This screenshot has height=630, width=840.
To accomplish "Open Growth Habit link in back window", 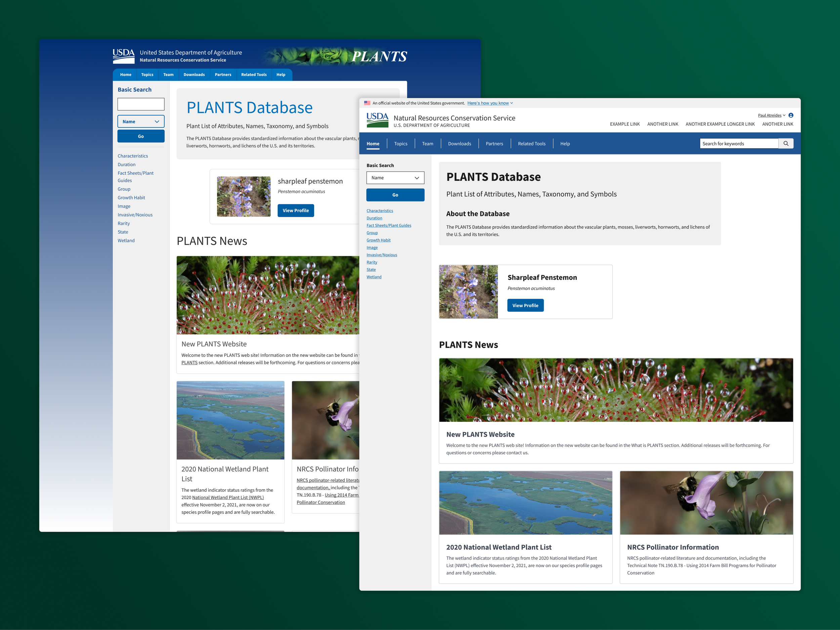I will [x=131, y=198].
